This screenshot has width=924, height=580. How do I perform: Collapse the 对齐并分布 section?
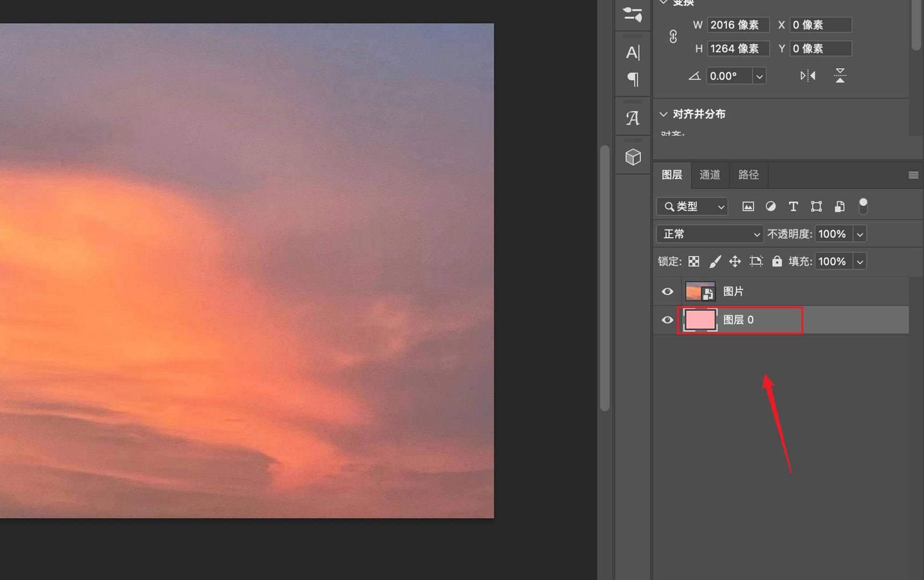point(664,114)
